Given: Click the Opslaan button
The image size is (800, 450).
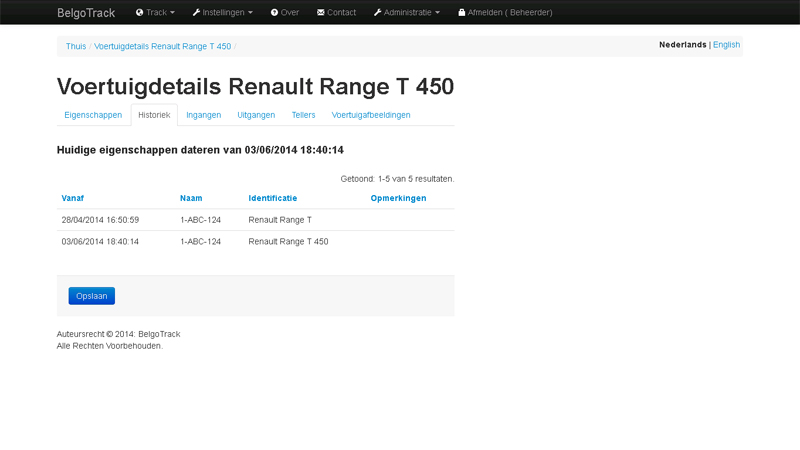Looking at the screenshot, I should (x=92, y=296).
